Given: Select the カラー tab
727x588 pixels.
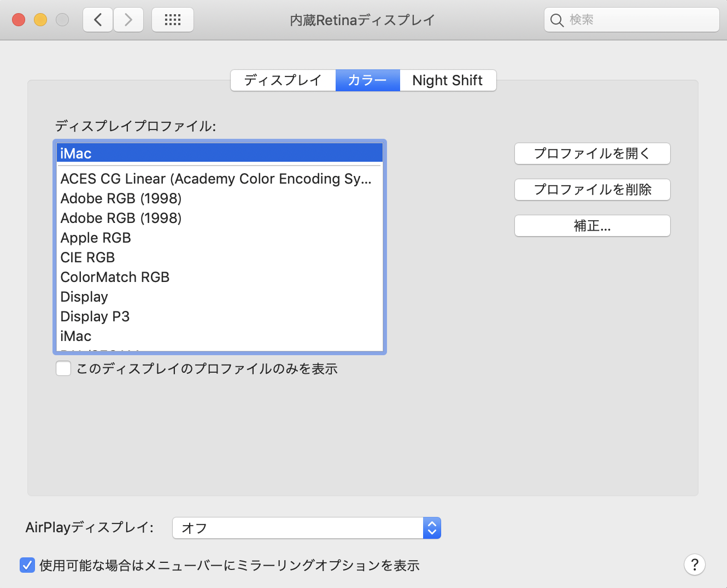Looking at the screenshot, I should click(x=368, y=80).
